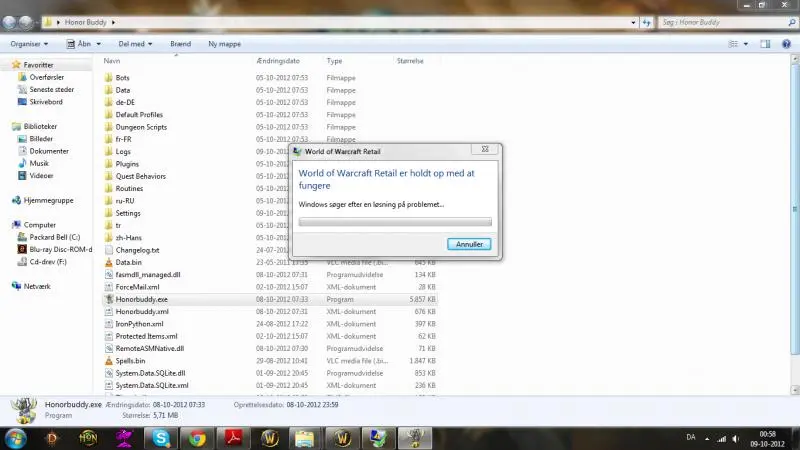Click the dialog's search progress bar
800x450 pixels.
[x=395, y=222]
